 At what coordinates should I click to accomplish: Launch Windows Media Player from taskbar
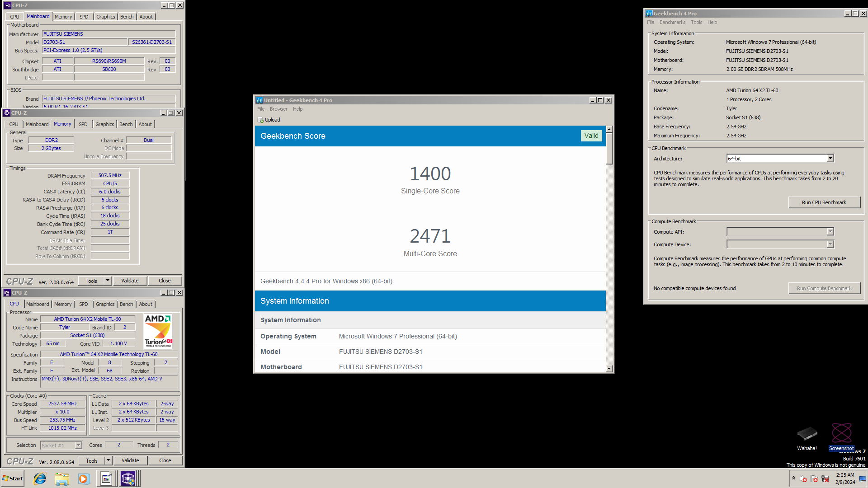pos(84,479)
